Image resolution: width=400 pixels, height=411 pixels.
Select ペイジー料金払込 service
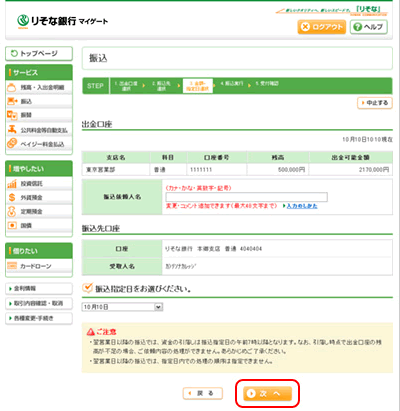tap(39, 144)
